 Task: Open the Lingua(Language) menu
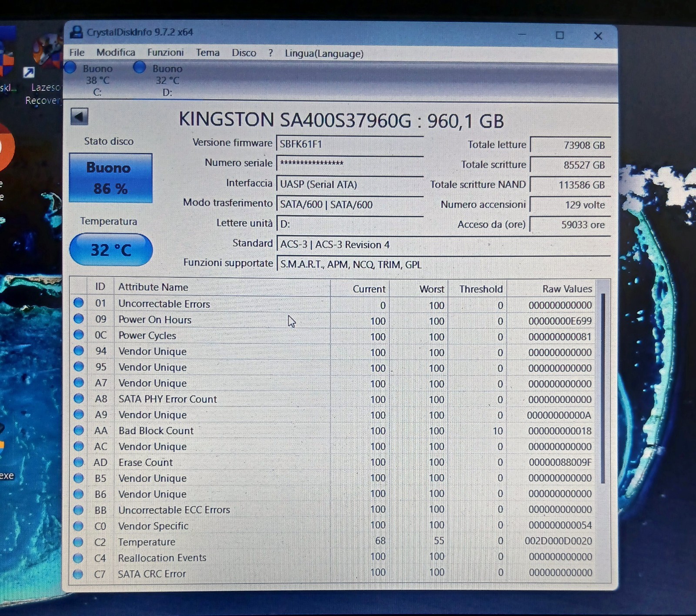click(324, 53)
